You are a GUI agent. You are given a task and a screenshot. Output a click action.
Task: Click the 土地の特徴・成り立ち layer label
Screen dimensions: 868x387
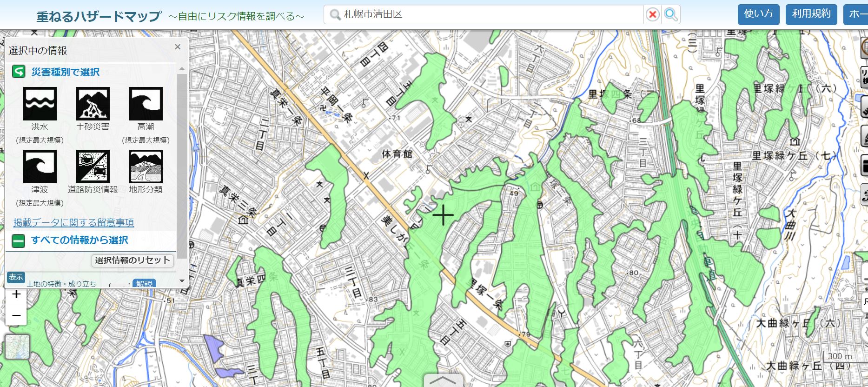click(x=61, y=284)
